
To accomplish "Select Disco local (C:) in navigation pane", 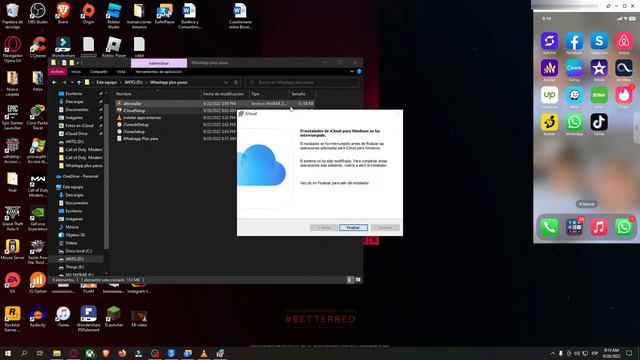I will click(x=78, y=251).
